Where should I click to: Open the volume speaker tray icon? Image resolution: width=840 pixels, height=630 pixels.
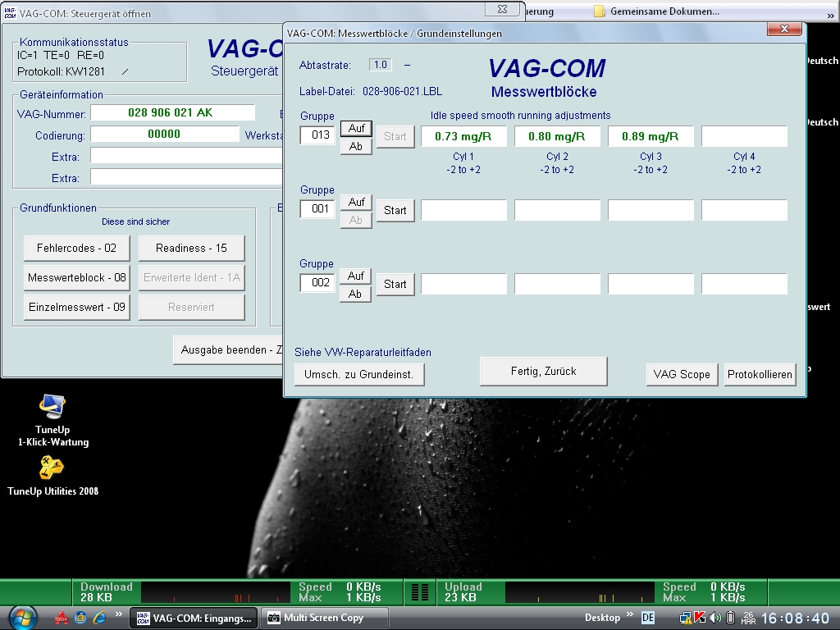pos(715,619)
